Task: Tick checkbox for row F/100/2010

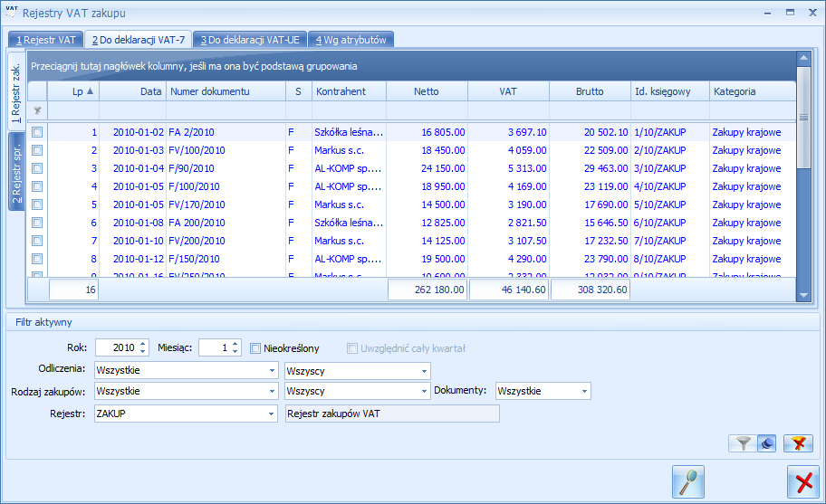Action: pos(37,186)
